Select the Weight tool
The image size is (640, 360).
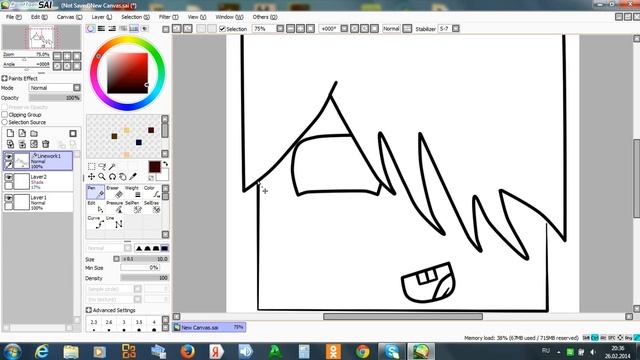(x=133, y=192)
